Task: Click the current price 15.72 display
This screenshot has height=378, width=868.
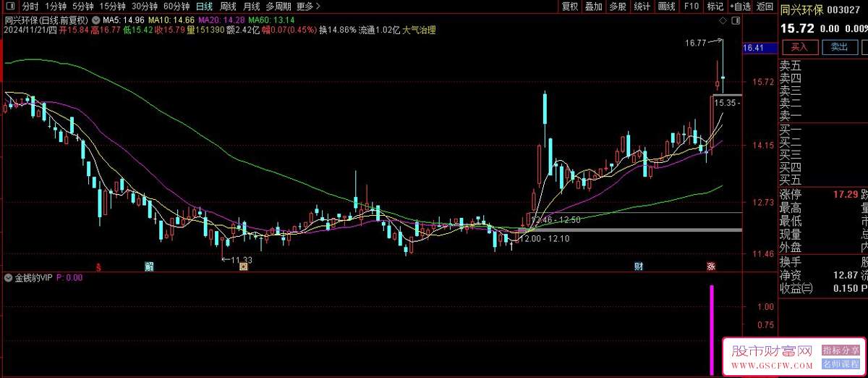Action: click(x=797, y=29)
